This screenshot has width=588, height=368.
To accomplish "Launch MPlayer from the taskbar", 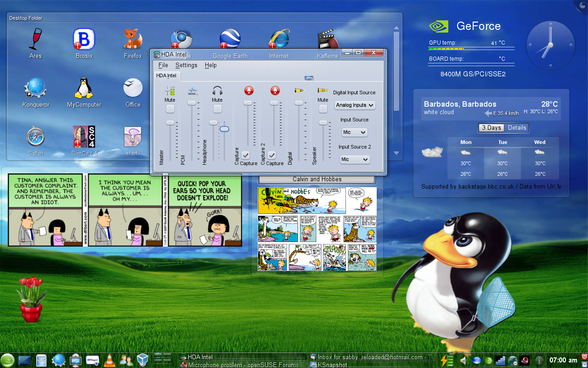I will tap(93, 360).
